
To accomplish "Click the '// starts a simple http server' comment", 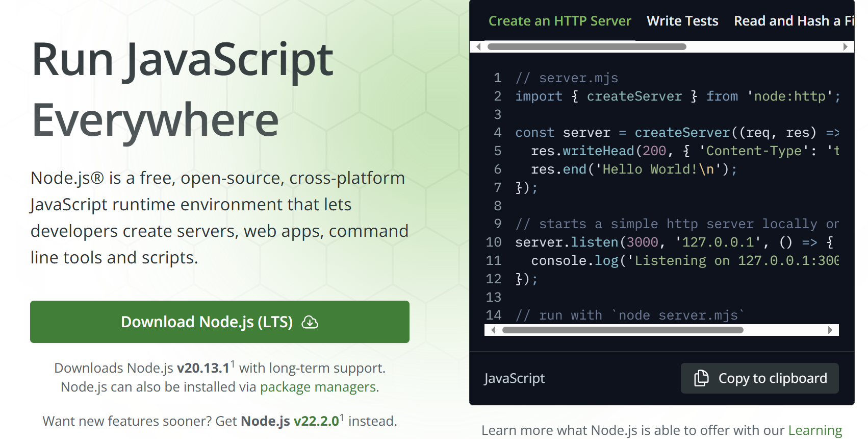I will tap(677, 224).
